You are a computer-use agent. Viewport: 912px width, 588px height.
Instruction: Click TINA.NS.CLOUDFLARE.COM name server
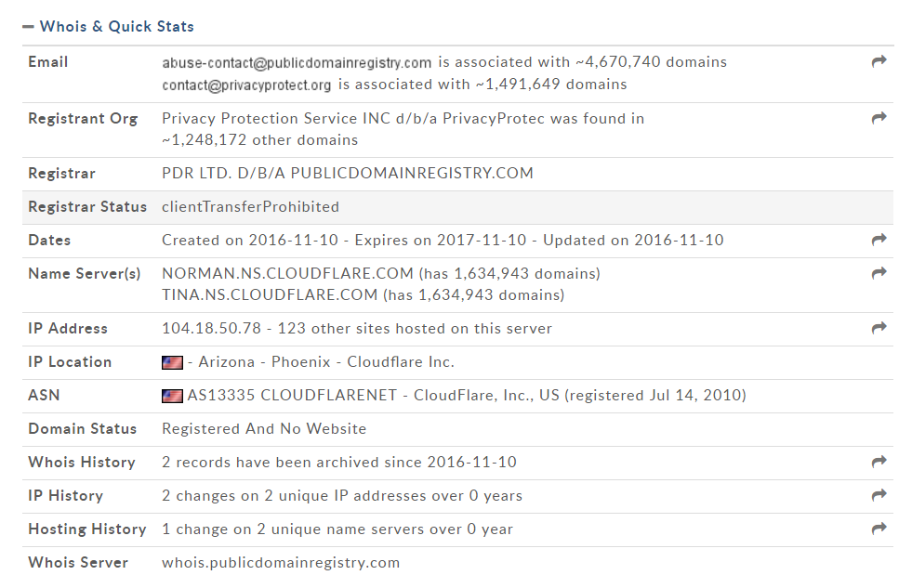(x=270, y=296)
